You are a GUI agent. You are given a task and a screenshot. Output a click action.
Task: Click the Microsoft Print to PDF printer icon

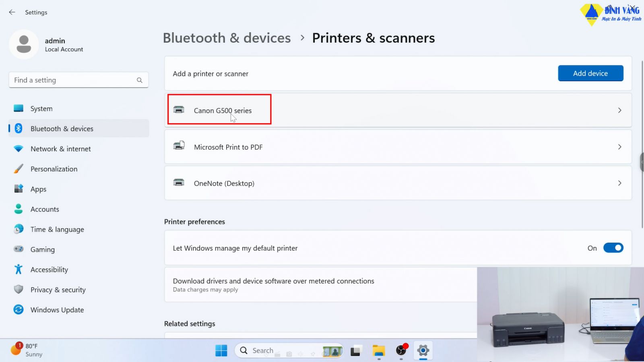coord(179,146)
